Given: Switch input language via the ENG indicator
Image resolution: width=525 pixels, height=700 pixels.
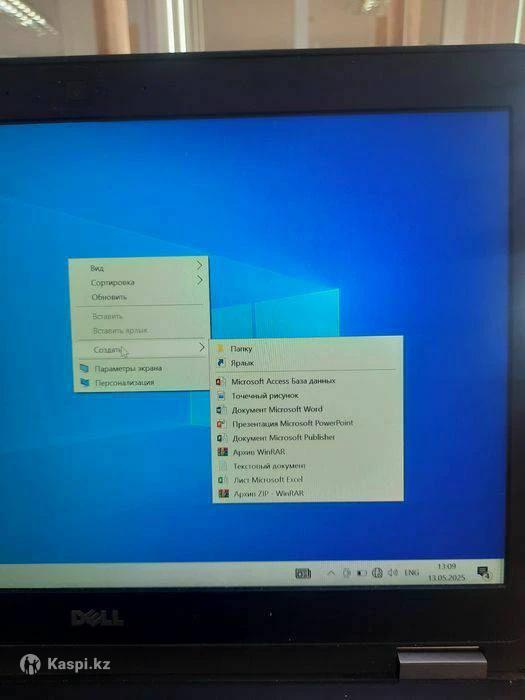Looking at the screenshot, I should tap(412, 572).
